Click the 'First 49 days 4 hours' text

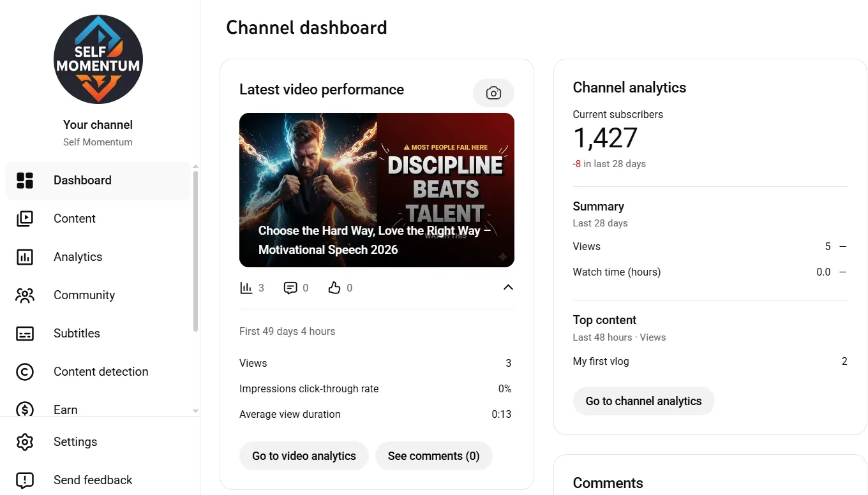(x=287, y=332)
